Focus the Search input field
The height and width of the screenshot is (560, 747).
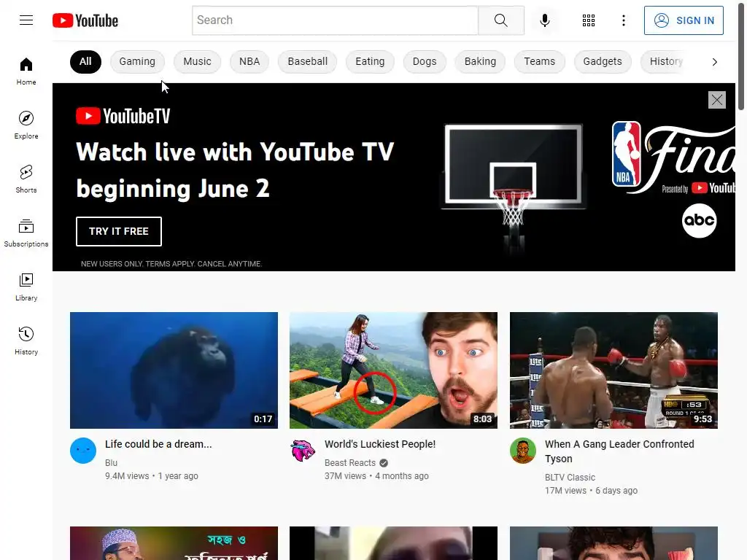tap(335, 20)
